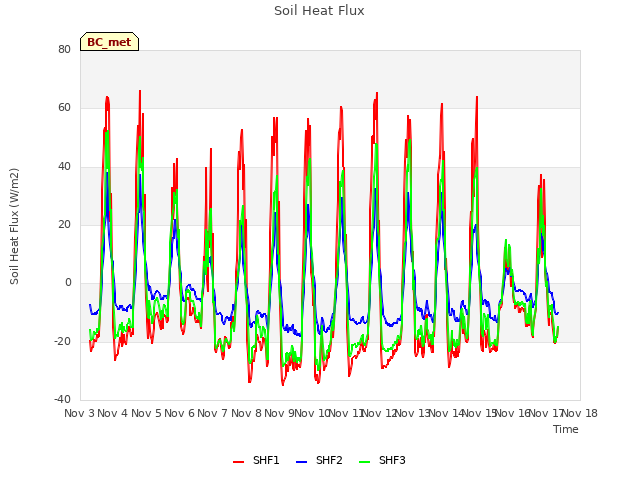Click the green SHF3 legend swatch

[364, 462]
